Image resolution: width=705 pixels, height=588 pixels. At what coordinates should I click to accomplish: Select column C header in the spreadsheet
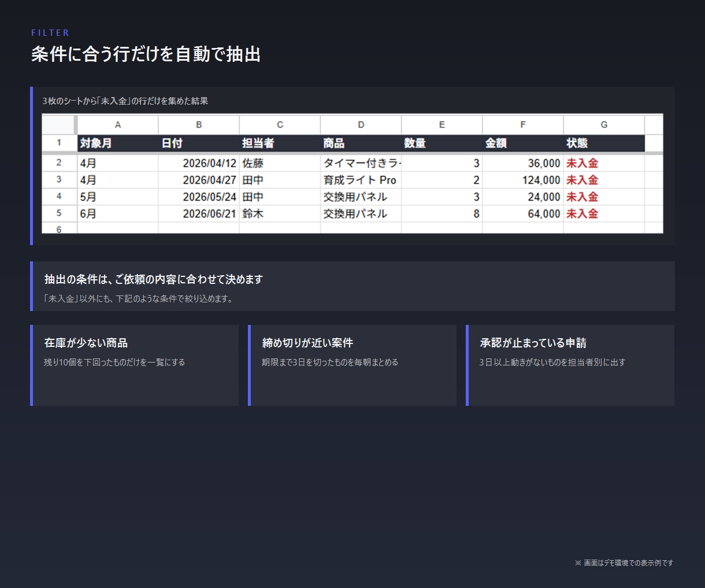pos(280,125)
